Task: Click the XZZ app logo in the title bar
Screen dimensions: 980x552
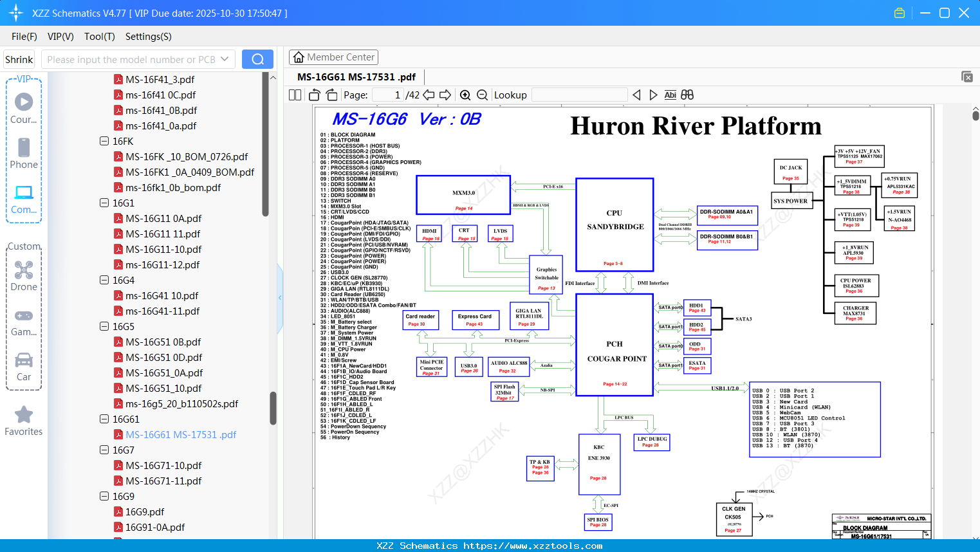Action: tap(15, 13)
